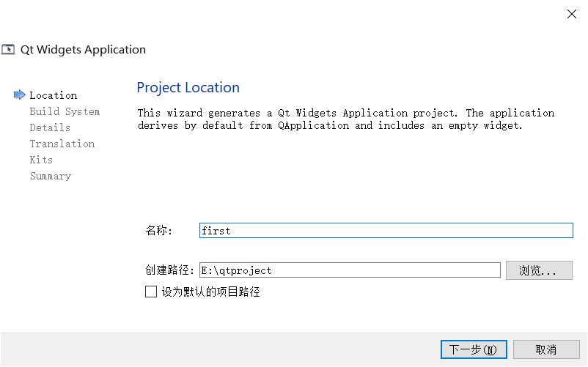
Task: Go to the Build System step
Action: click(x=65, y=111)
